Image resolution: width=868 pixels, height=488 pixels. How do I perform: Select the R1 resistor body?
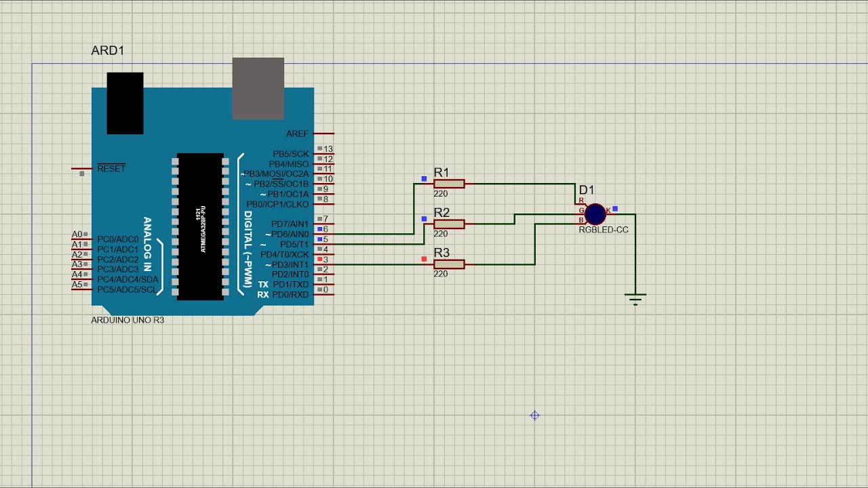449,184
